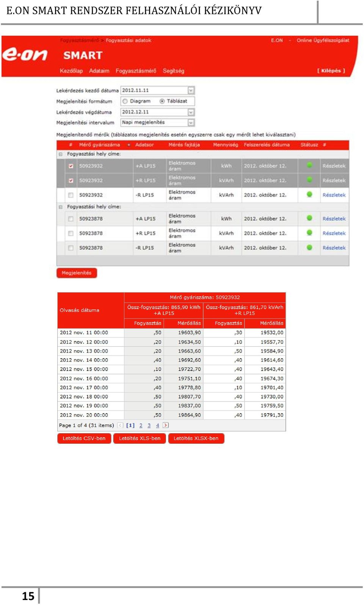Open the Lekérdezés végdátuma dropdown
The image size is (364, 605).
click(191, 112)
